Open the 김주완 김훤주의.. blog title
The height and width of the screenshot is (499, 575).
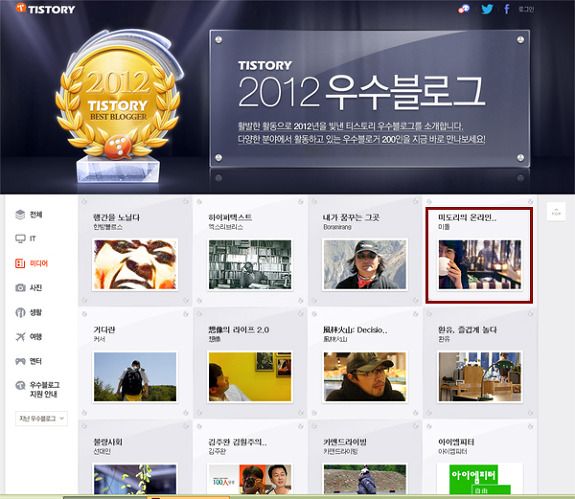point(238,442)
